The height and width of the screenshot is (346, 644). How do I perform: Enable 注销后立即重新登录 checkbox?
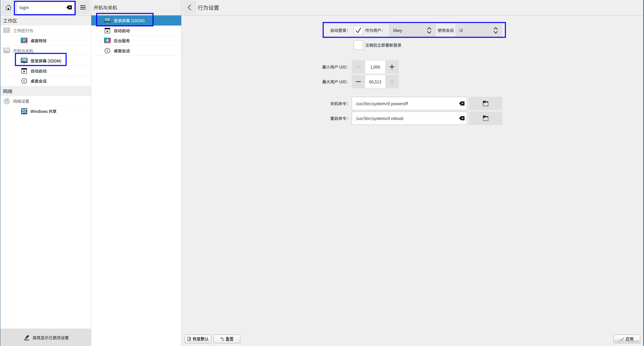point(358,45)
